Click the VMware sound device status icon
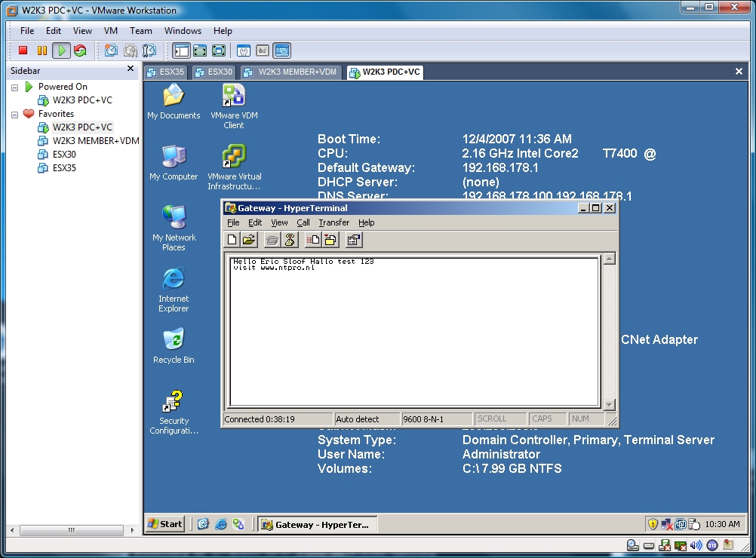Screen dimensions: 756x558 pos(696,545)
